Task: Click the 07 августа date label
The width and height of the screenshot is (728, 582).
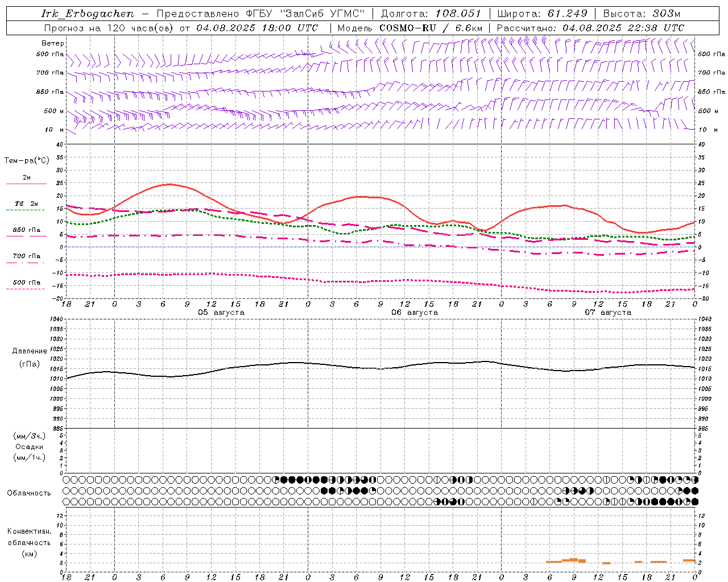Action: click(608, 313)
